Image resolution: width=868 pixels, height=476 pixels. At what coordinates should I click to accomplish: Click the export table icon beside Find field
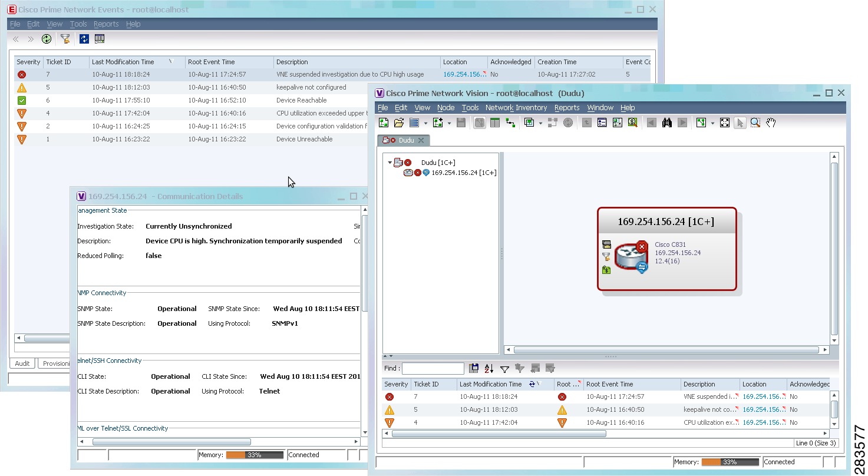(x=474, y=369)
